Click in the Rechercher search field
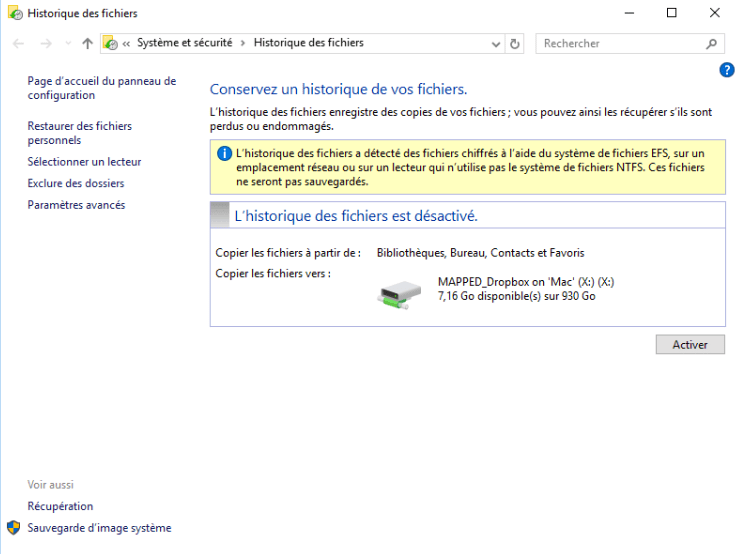Screen dimensions: 736x554 click(x=620, y=44)
